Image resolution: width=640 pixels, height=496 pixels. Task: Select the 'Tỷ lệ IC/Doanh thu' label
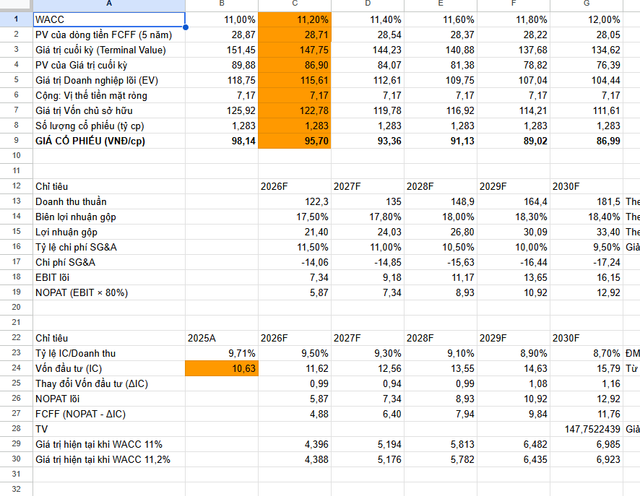point(76,354)
